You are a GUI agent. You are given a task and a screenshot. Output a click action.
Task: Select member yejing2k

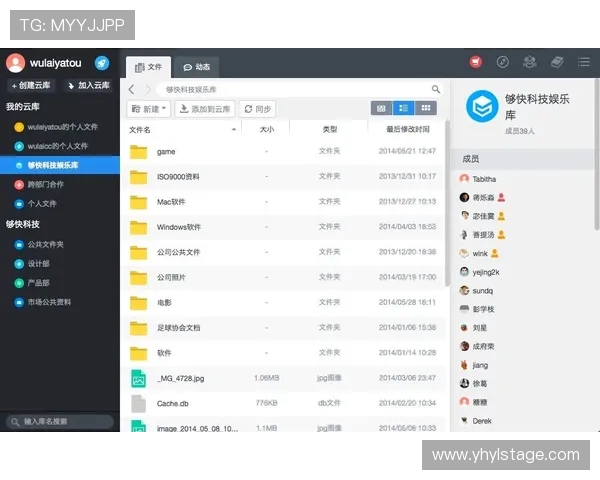(x=486, y=272)
